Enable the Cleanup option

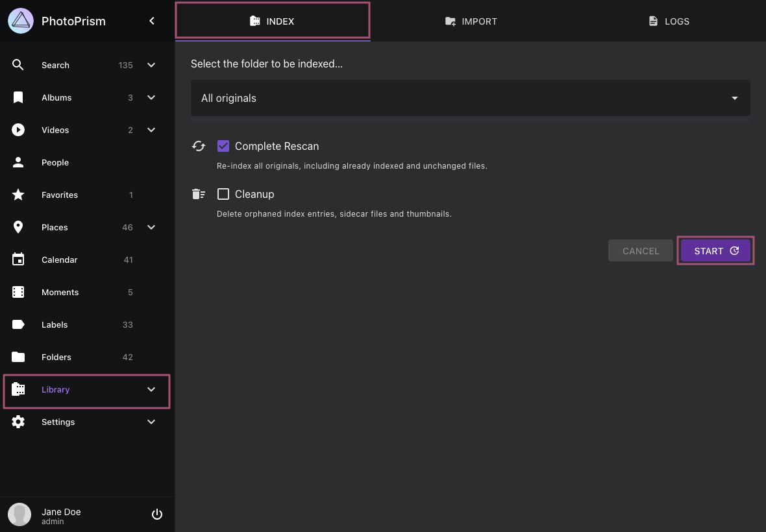pyautogui.click(x=223, y=194)
